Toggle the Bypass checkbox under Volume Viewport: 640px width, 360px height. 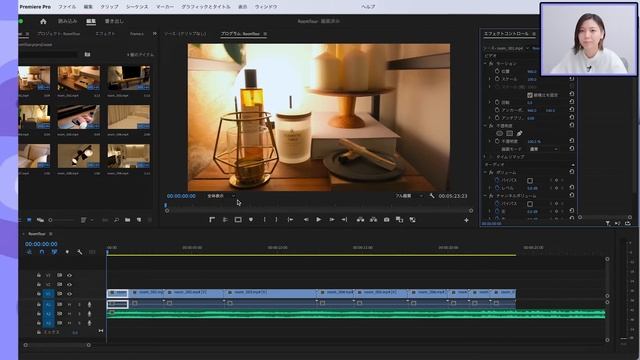(530, 180)
